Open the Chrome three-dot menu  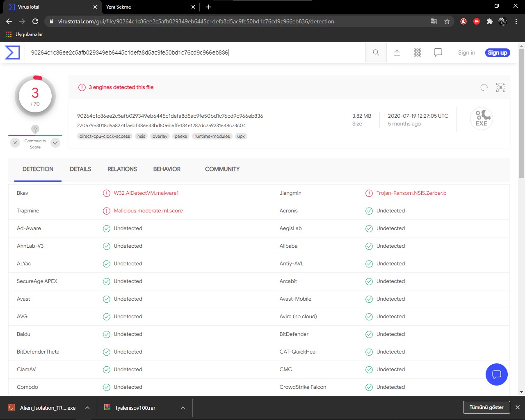pos(516,21)
